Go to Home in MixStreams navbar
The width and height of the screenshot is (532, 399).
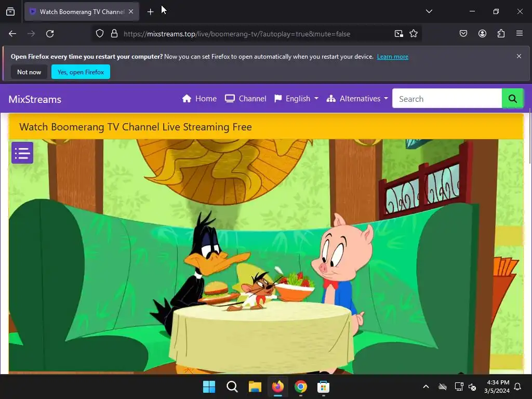click(x=199, y=99)
